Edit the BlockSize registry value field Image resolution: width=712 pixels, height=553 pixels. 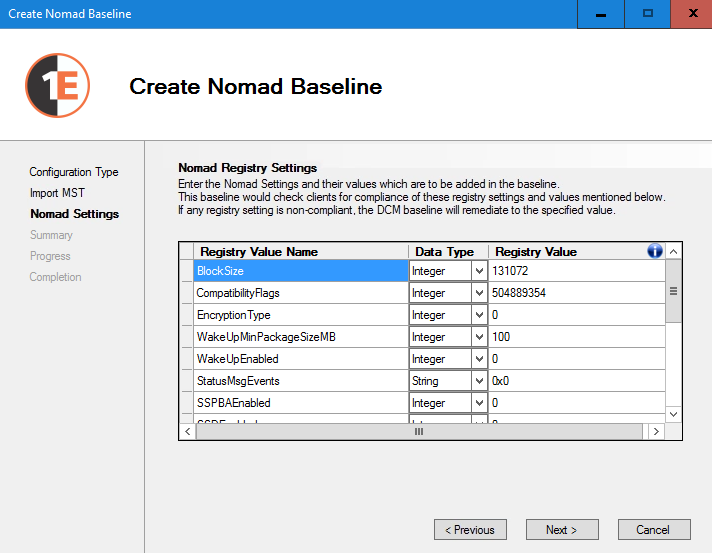[575, 271]
